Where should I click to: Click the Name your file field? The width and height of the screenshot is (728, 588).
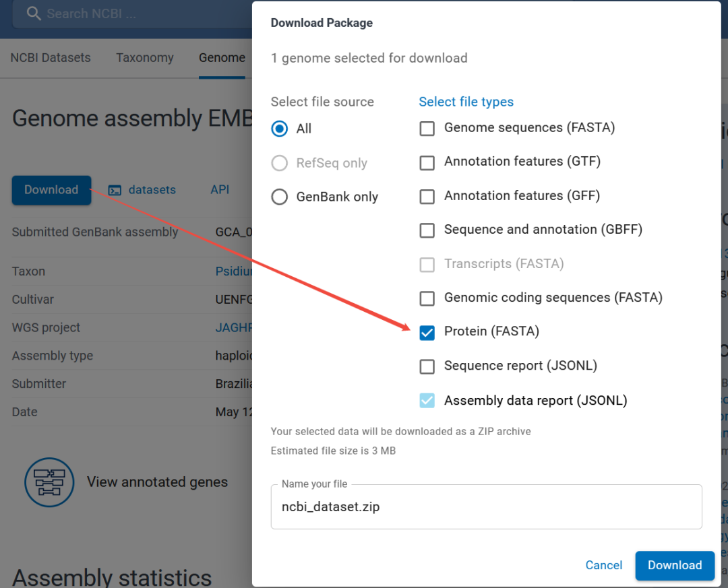[486, 507]
